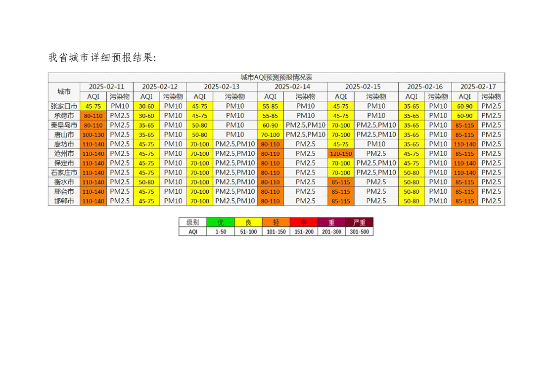The height and width of the screenshot is (392, 555).
Task: Click the 2025-02-11 date column header
Action: [107, 87]
